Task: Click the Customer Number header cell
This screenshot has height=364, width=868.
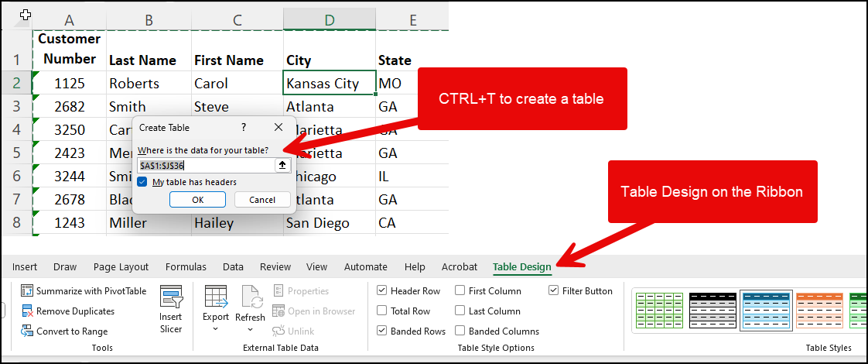Action: [x=69, y=50]
